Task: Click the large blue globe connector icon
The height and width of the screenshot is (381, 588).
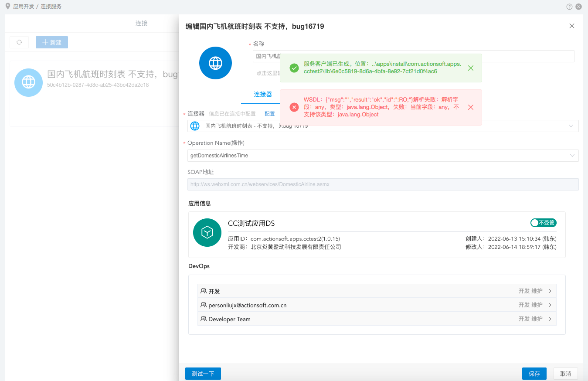Action: (215, 63)
